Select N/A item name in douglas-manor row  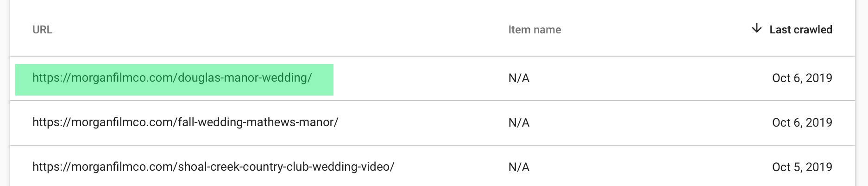pyautogui.click(x=519, y=78)
